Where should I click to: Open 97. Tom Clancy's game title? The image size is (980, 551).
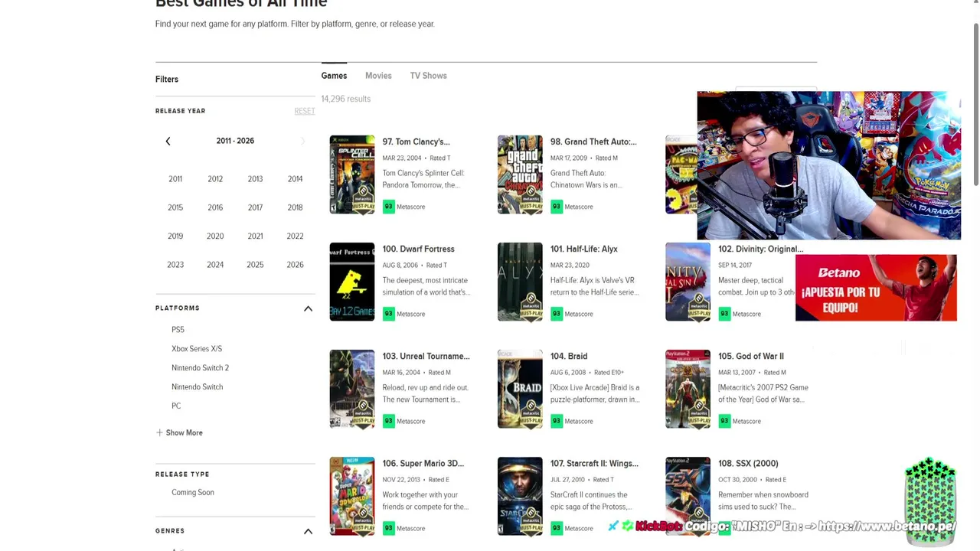point(416,142)
